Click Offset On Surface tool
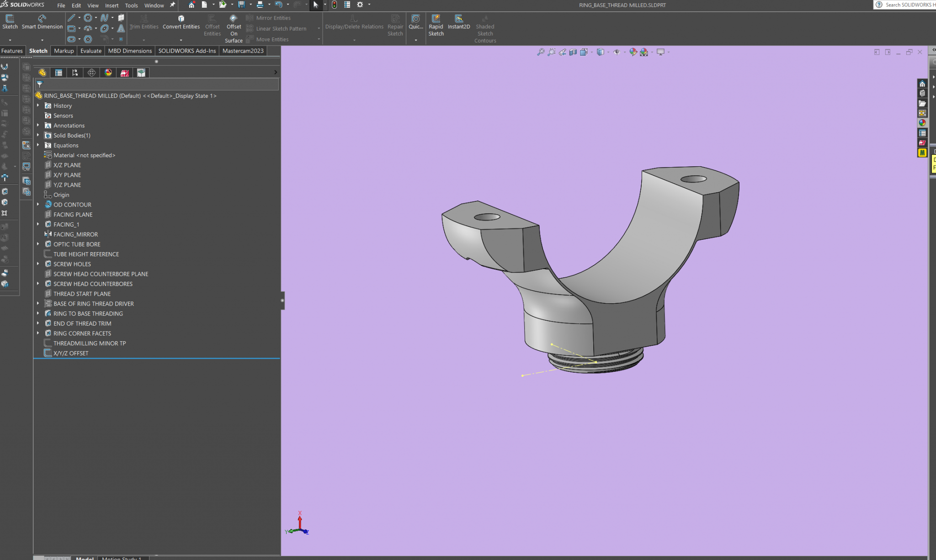The width and height of the screenshot is (936, 560). pos(234,28)
